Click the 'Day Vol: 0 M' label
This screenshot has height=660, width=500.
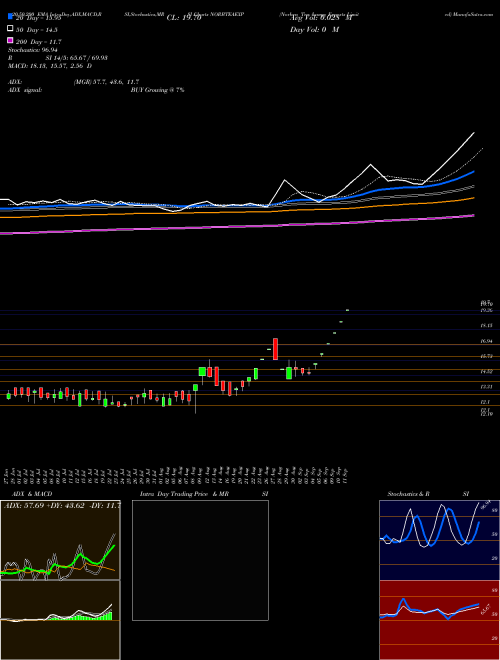click(x=315, y=30)
